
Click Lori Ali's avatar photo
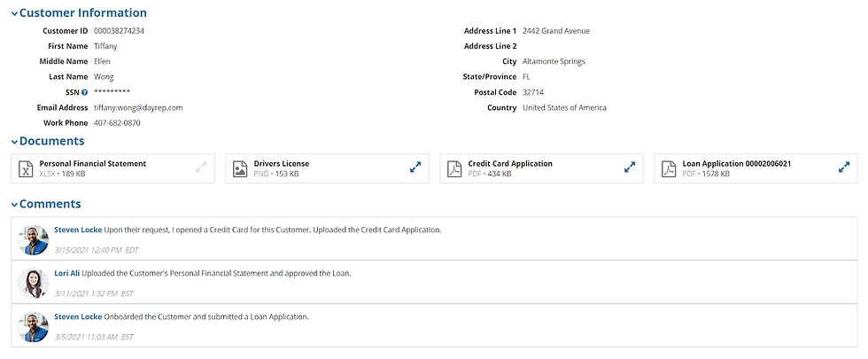click(33, 283)
